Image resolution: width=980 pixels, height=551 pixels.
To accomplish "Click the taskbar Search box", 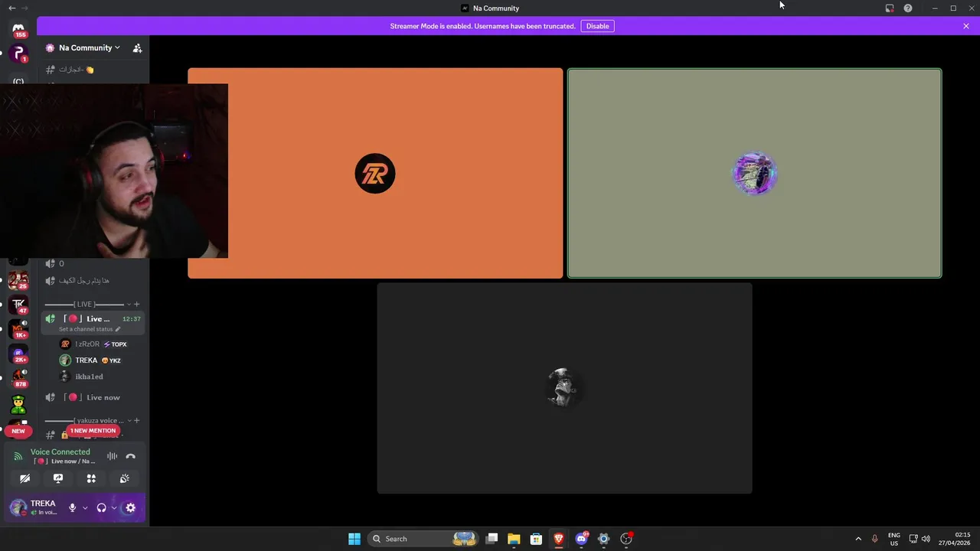I will (x=423, y=539).
